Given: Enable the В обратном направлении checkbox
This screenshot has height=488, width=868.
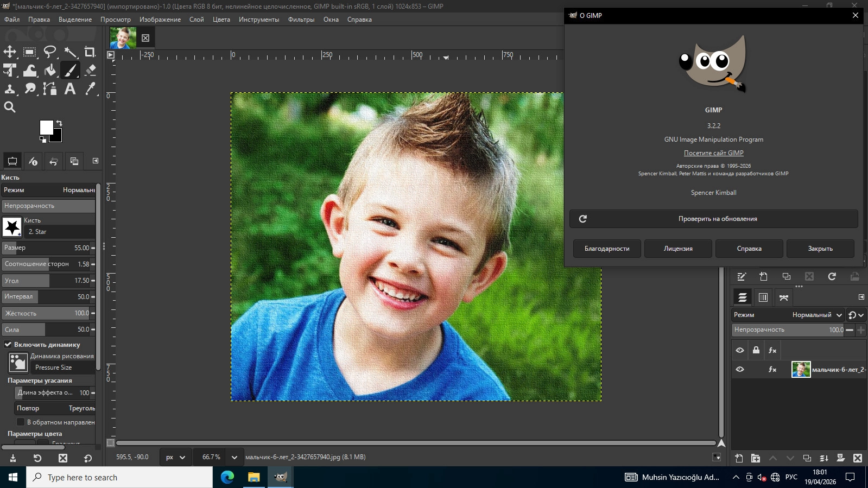Looking at the screenshot, I should [21, 422].
